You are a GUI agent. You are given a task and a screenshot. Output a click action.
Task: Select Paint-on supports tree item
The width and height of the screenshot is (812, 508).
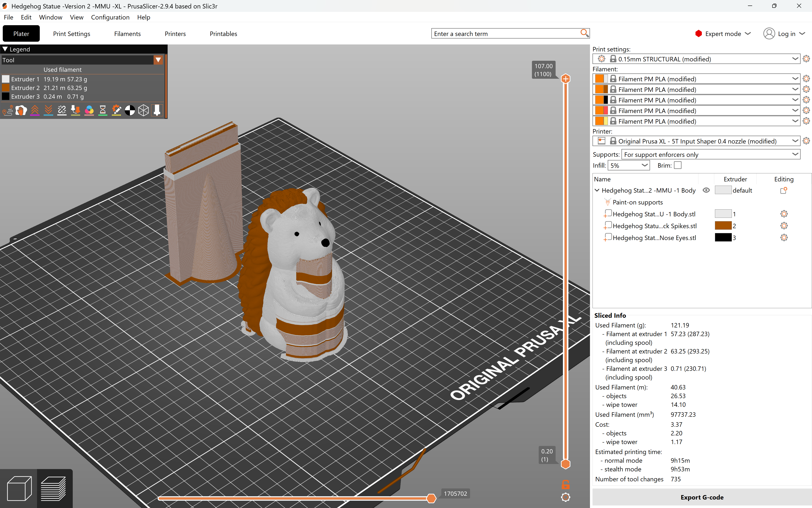pos(638,202)
